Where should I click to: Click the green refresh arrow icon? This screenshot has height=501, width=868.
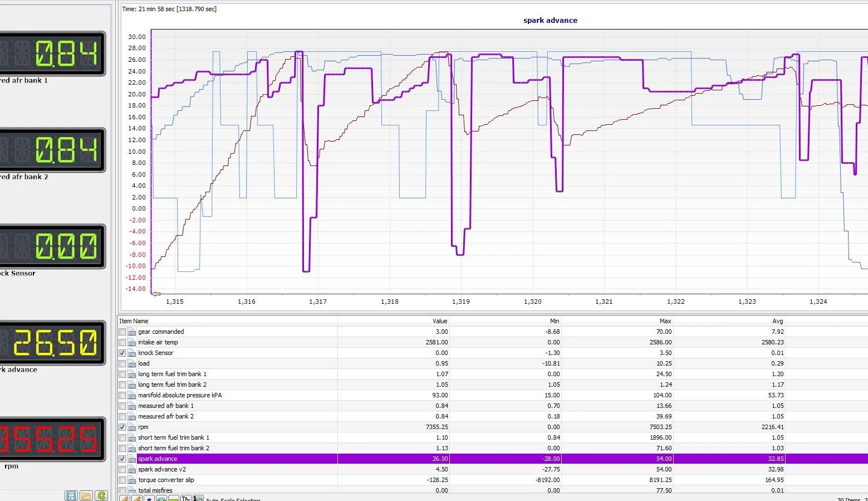pos(101,495)
